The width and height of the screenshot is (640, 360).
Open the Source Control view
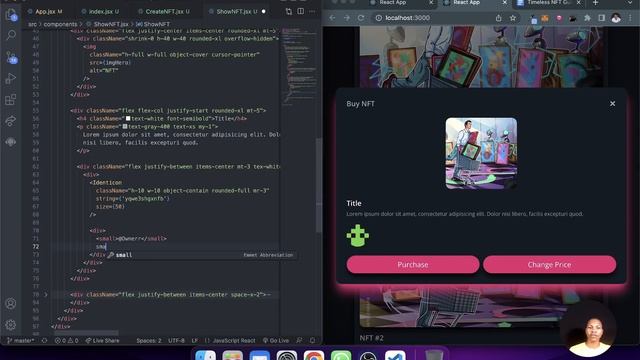pos(11,57)
